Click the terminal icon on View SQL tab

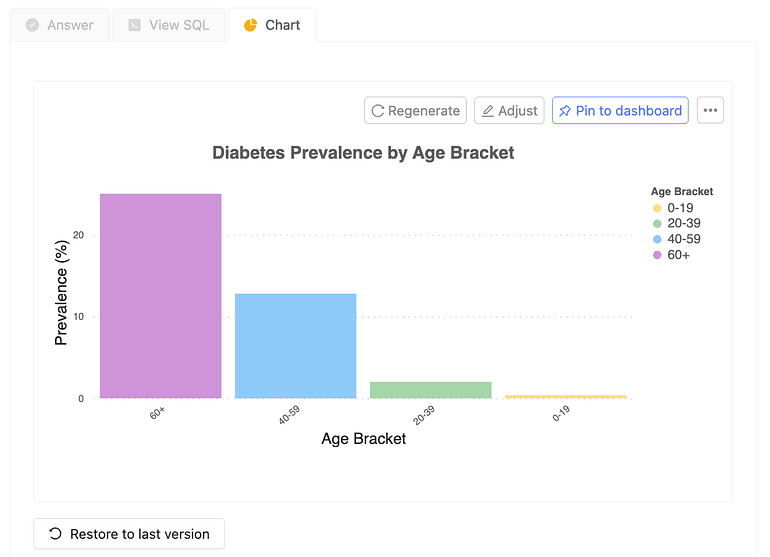134,25
